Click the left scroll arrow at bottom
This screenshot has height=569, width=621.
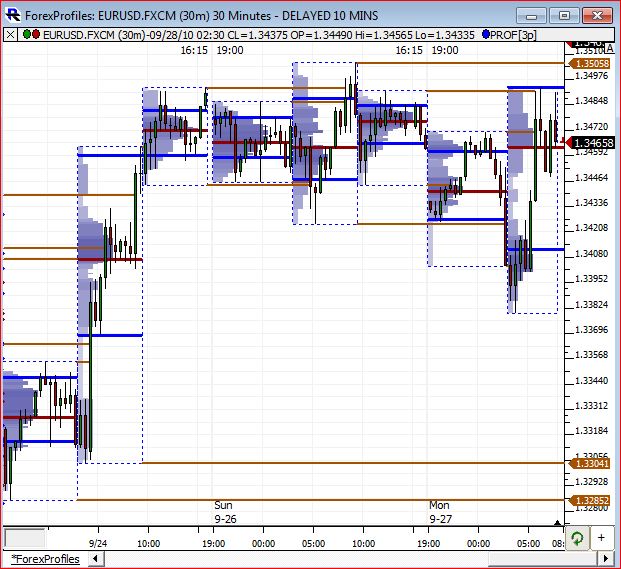[x=95, y=559]
